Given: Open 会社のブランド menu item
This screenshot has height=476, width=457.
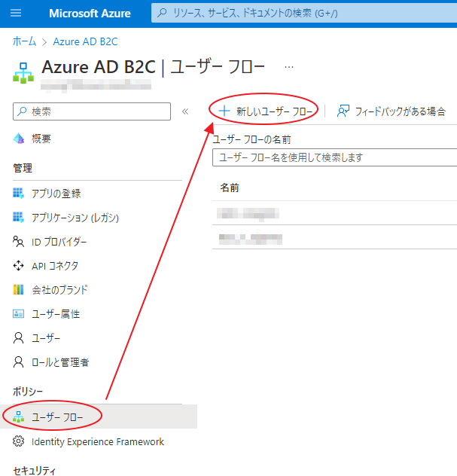Looking at the screenshot, I should click(x=59, y=290).
